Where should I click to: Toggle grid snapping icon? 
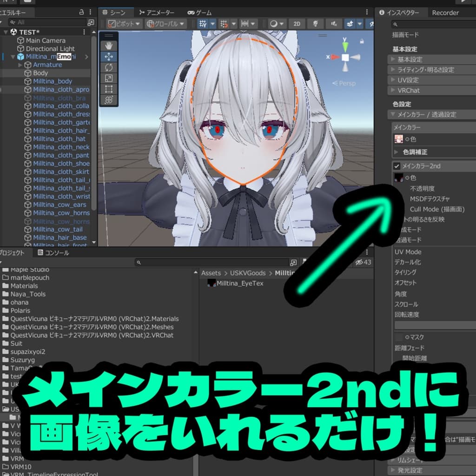(224, 24)
